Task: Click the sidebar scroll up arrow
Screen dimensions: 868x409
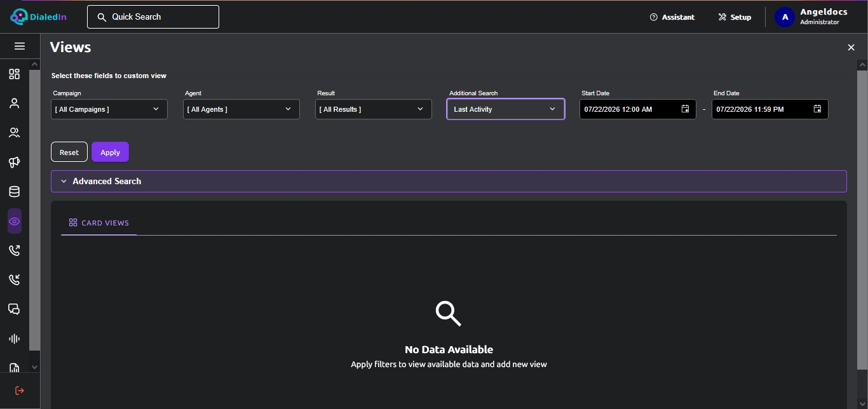Action: (x=34, y=65)
